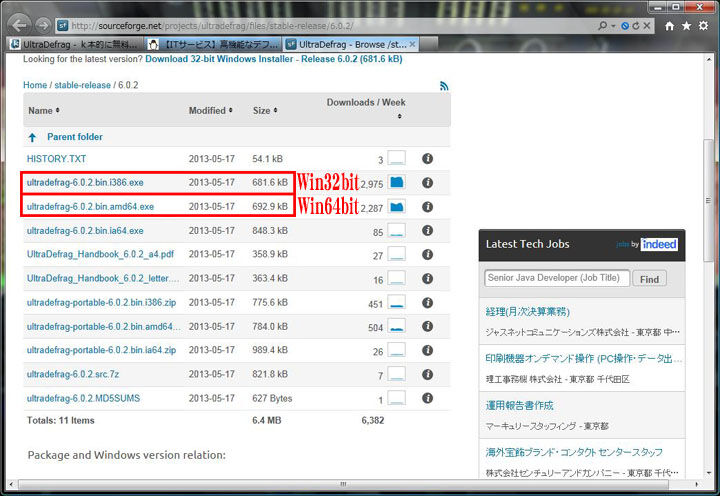Switch to first UltraDefrag tab
The image size is (720, 496).
[x=76, y=45]
